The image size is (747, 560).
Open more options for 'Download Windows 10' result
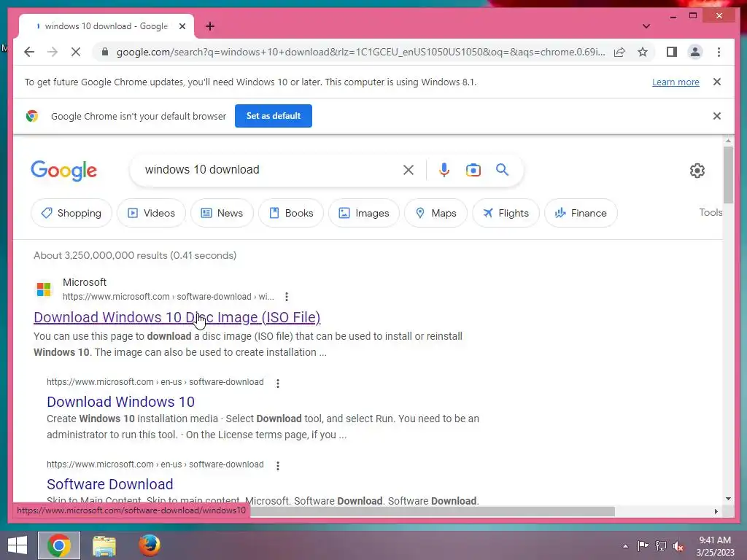tap(278, 383)
